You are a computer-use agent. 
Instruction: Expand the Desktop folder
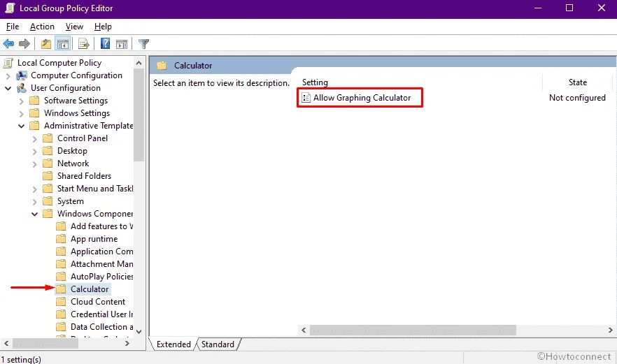(x=35, y=152)
